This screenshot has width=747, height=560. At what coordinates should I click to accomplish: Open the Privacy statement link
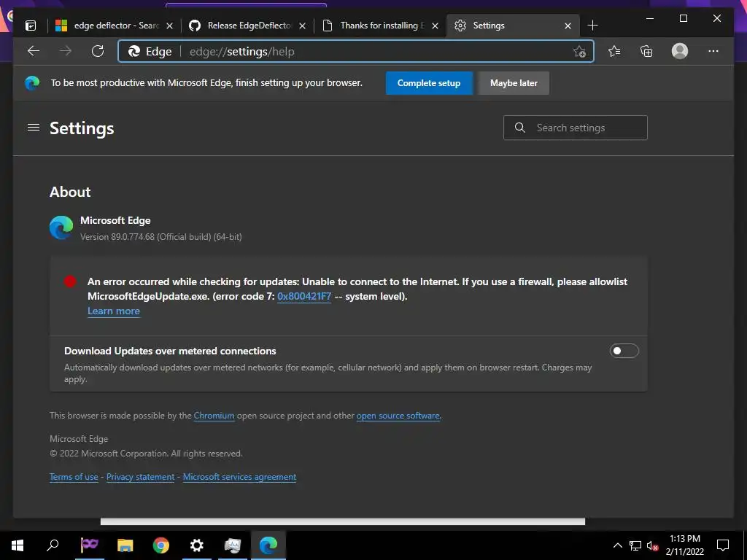click(141, 477)
